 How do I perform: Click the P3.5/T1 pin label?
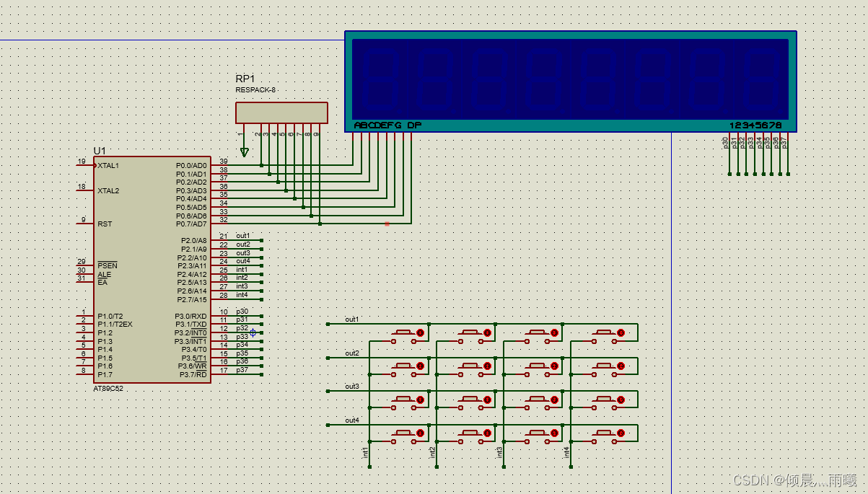tap(193, 358)
